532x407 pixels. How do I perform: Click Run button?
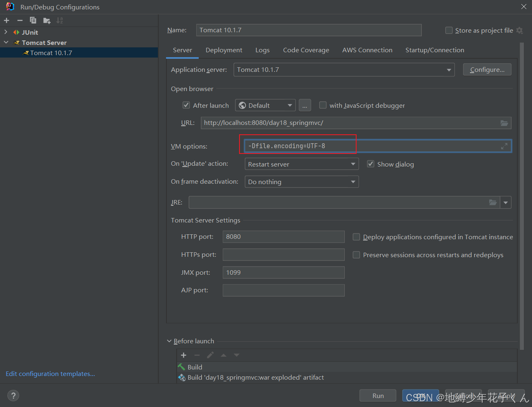[x=378, y=396]
